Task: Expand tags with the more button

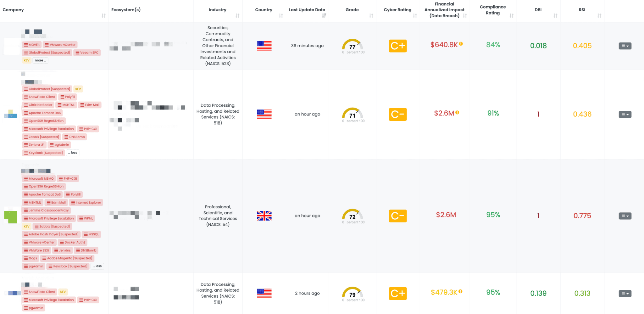Action: tap(40, 60)
